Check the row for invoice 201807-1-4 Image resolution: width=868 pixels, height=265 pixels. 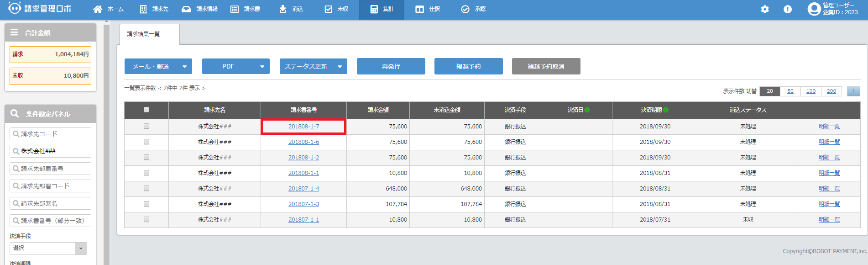pyautogui.click(x=146, y=189)
